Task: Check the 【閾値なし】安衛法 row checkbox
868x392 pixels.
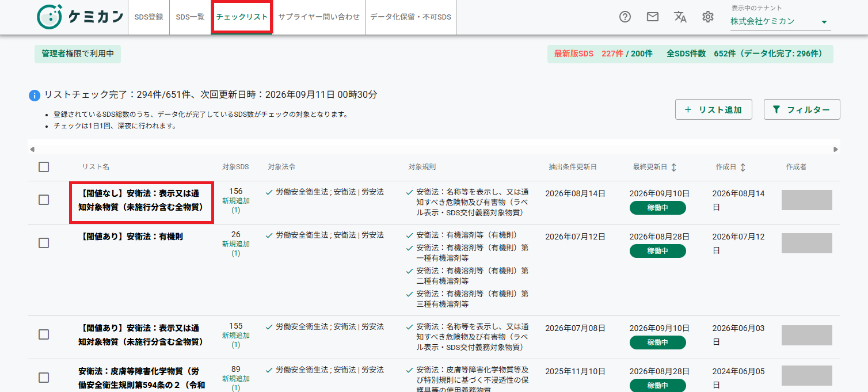Action: 44,200
